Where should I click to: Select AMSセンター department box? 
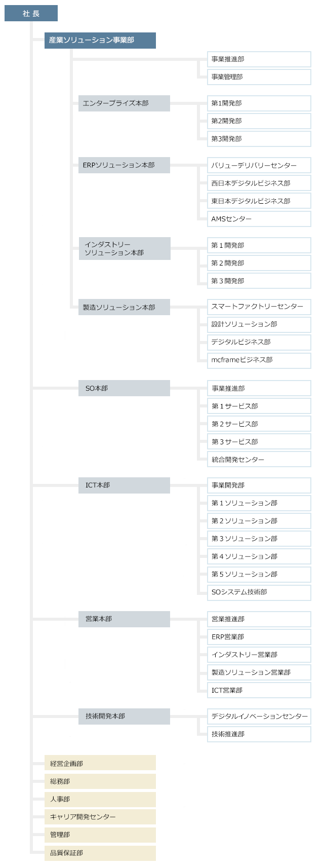click(259, 219)
